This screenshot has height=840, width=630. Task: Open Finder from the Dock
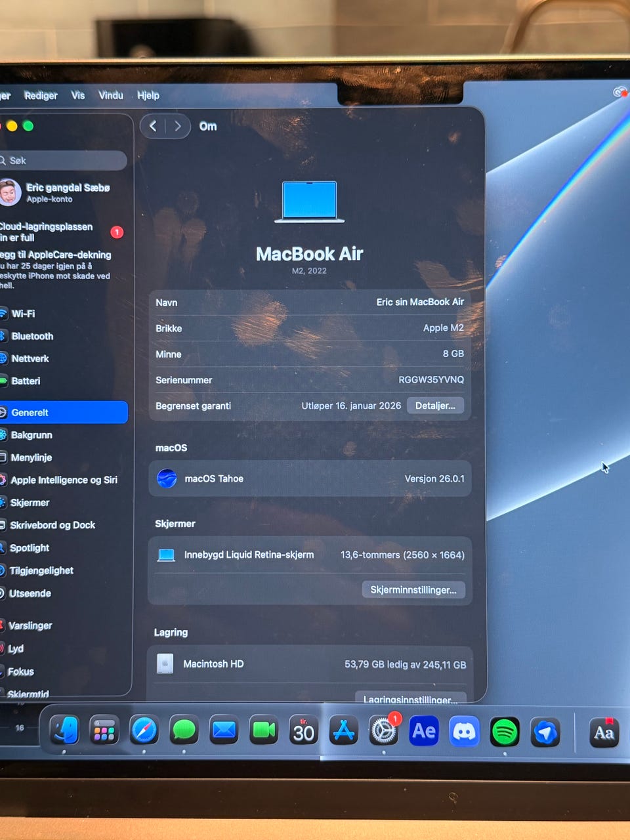coord(64,730)
